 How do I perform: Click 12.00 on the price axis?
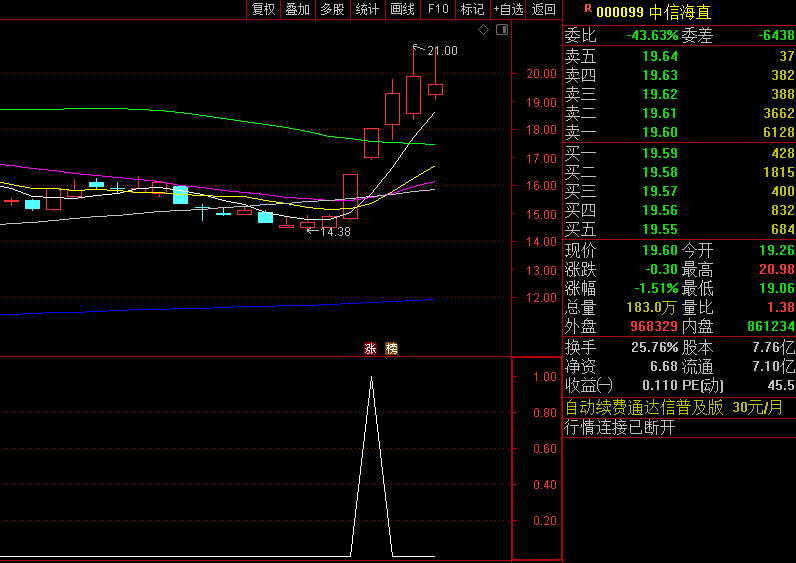[542, 298]
